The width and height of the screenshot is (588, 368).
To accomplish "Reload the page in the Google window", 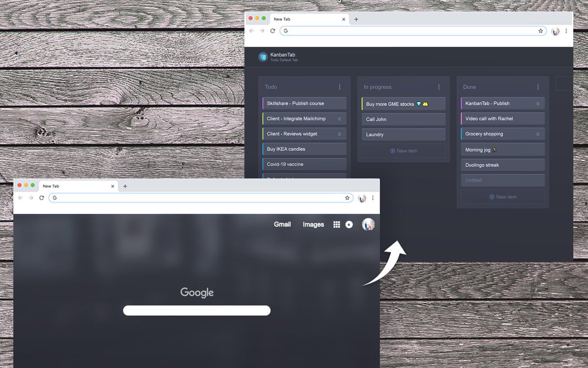I will pyautogui.click(x=42, y=198).
